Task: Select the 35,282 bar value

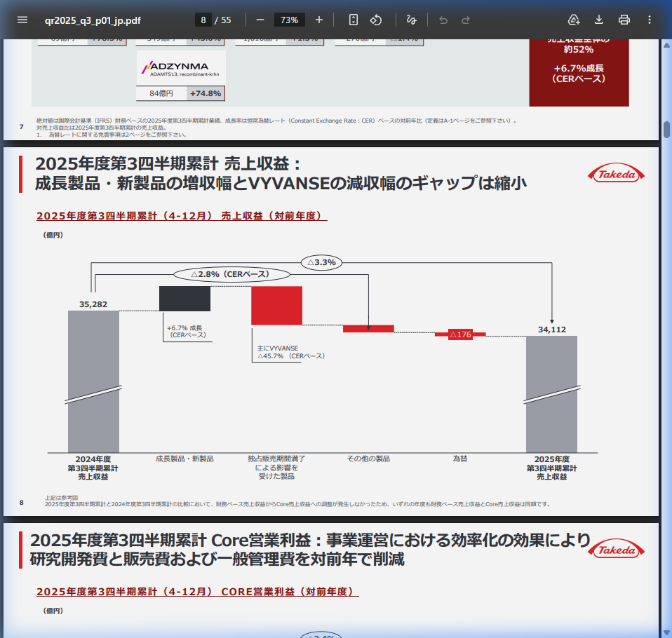Action: tap(93, 304)
